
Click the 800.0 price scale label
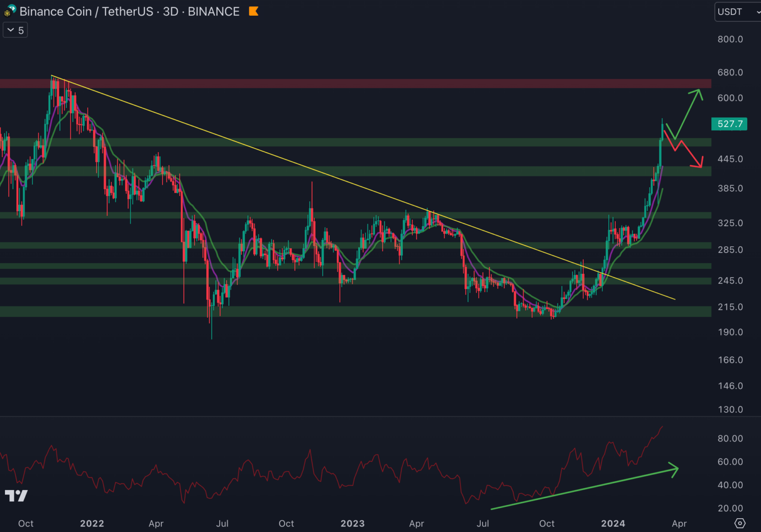tap(730, 39)
